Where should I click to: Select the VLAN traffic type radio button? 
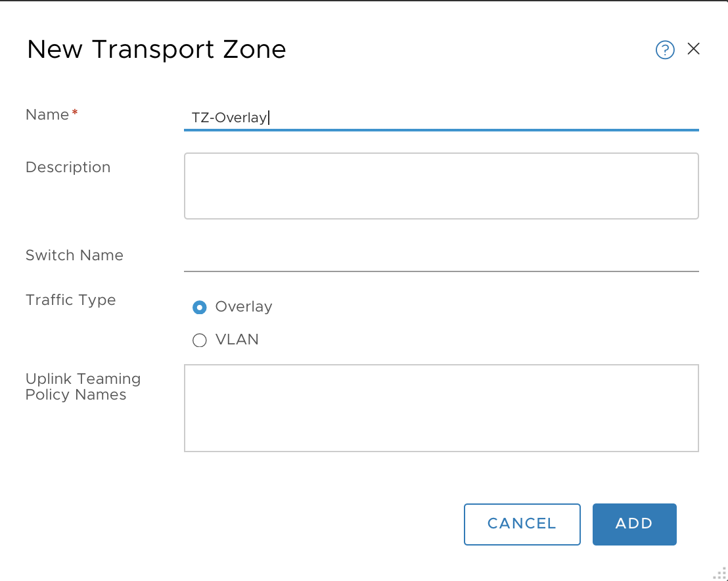coord(200,340)
